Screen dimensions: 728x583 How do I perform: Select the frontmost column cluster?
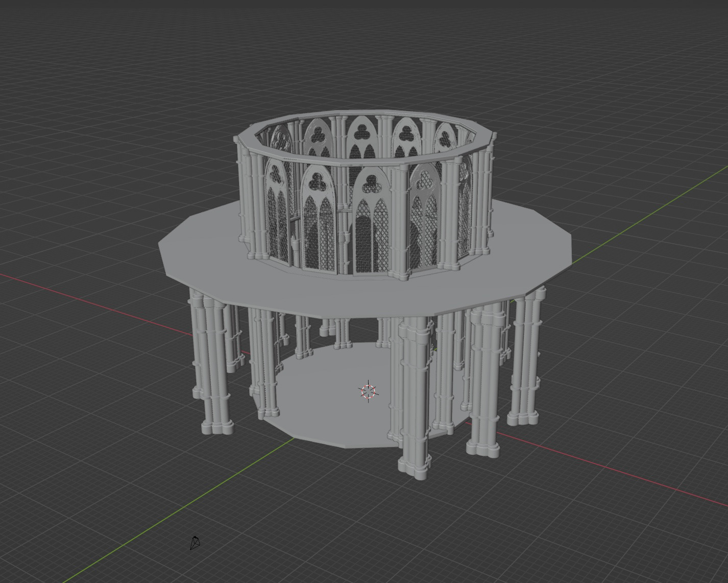pyautogui.click(x=415, y=398)
